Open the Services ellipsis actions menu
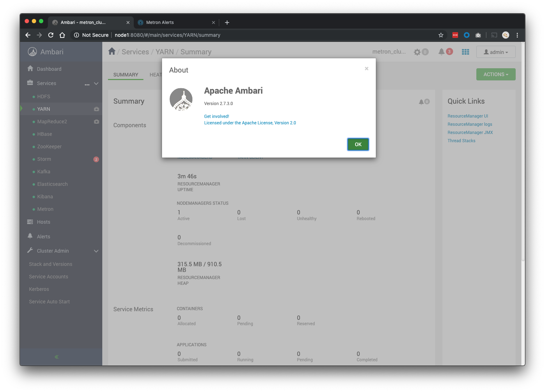This screenshot has width=545, height=392. click(x=87, y=84)
